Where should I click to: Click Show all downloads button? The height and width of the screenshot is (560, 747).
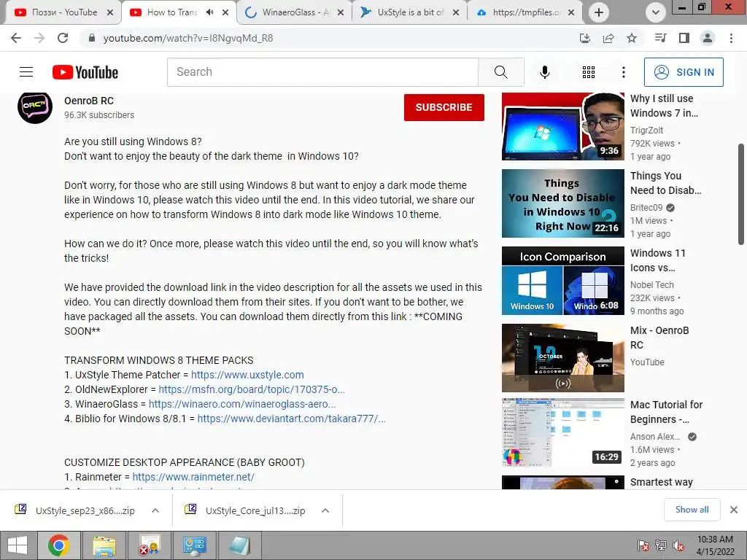click(692, 510)
